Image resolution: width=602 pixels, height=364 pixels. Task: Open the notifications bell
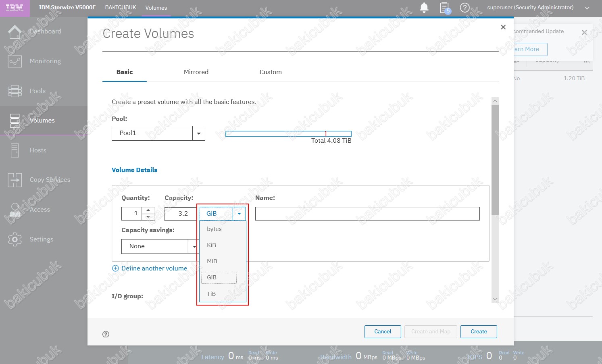(424, 8)
